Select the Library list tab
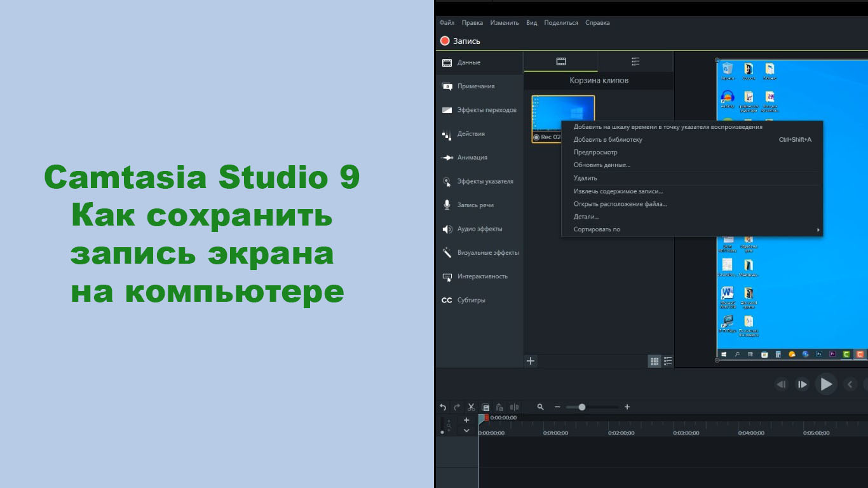This screenshot has width=868, height=488. [x=635, y=62]
